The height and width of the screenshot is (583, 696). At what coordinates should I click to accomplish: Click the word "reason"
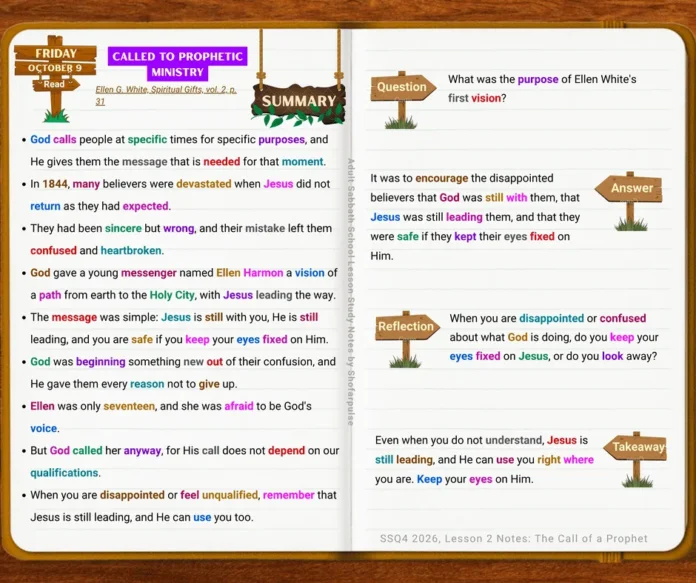147,384
